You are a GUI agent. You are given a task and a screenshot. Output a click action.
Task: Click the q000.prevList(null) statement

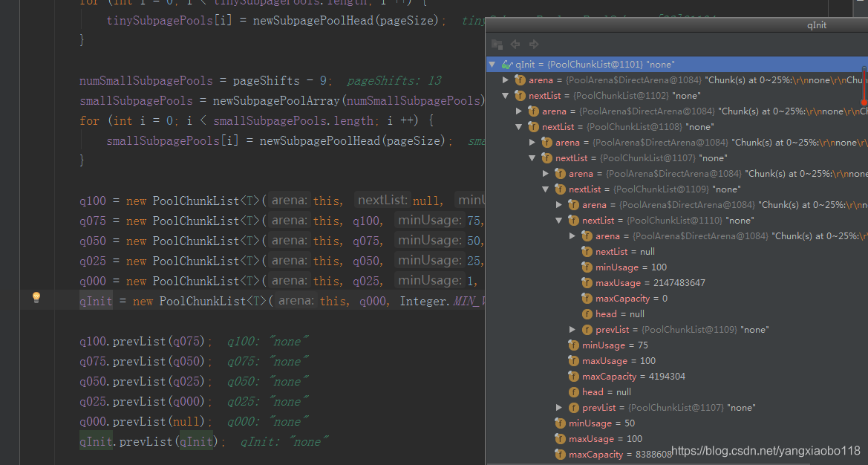(146, 422)
